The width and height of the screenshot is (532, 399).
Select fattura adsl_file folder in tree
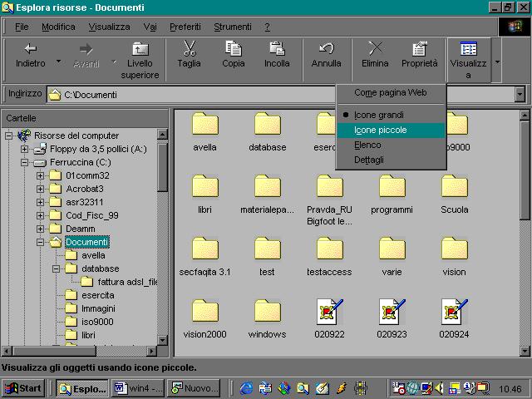pyautogui.click(x=127, y=282)
